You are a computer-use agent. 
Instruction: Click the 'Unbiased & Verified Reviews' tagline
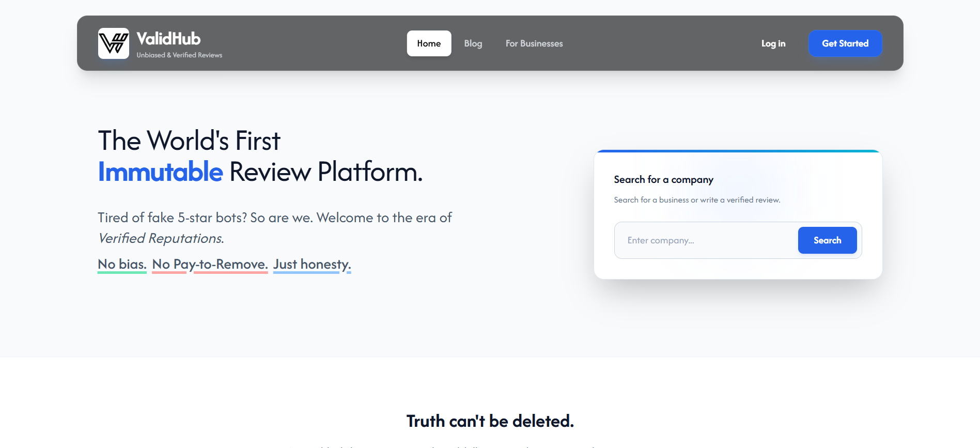point(179,55)
